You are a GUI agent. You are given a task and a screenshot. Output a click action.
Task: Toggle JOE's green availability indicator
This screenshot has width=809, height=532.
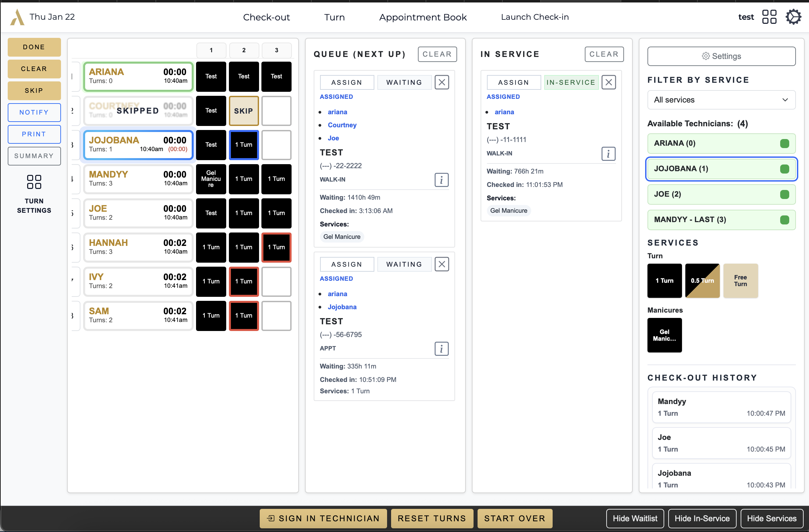[x=785, y=194]
